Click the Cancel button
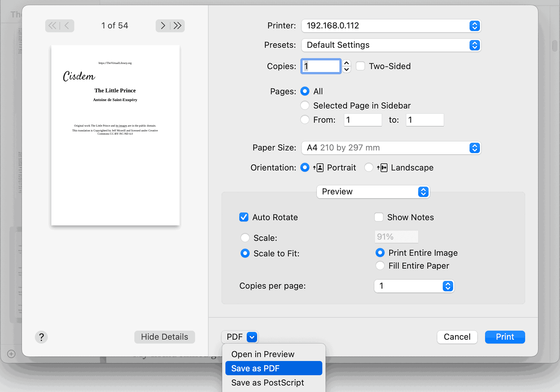560x392 pixels. (457, 337)
